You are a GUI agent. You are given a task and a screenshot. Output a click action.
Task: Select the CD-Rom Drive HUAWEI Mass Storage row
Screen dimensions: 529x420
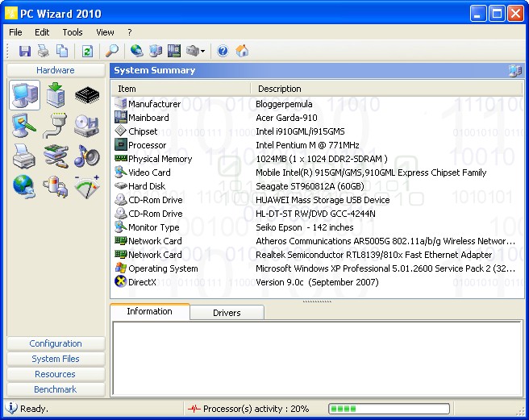point(317,200)
